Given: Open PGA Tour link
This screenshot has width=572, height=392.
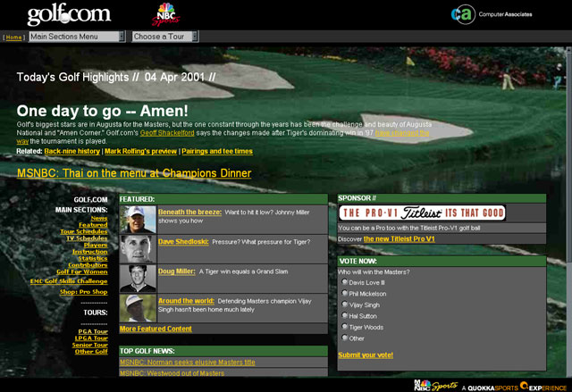Looking at the screenshot, I should pos(93,331).
